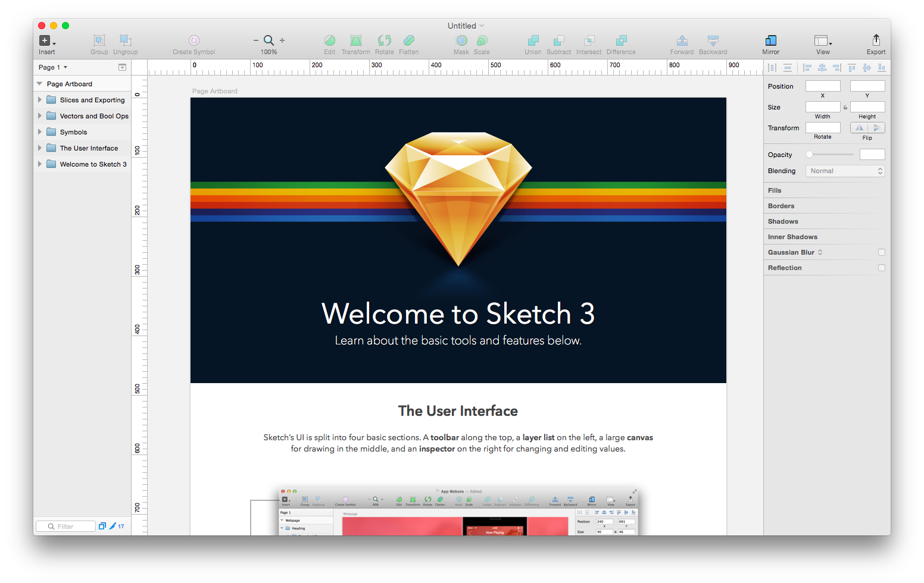
Task: Apply the Subtract boolean operation
Action: (559, 40)
